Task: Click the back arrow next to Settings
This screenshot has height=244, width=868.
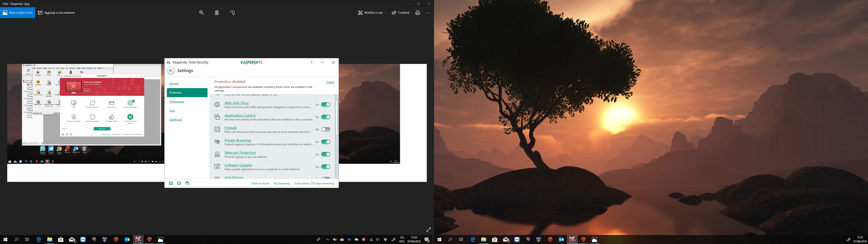Action: click(171, 71)
